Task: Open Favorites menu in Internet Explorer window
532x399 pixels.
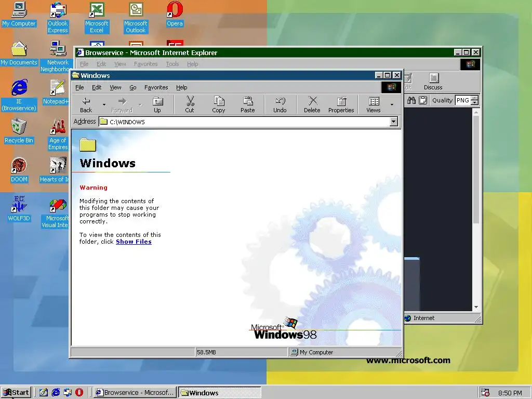Action: click(x=145, y=64)
